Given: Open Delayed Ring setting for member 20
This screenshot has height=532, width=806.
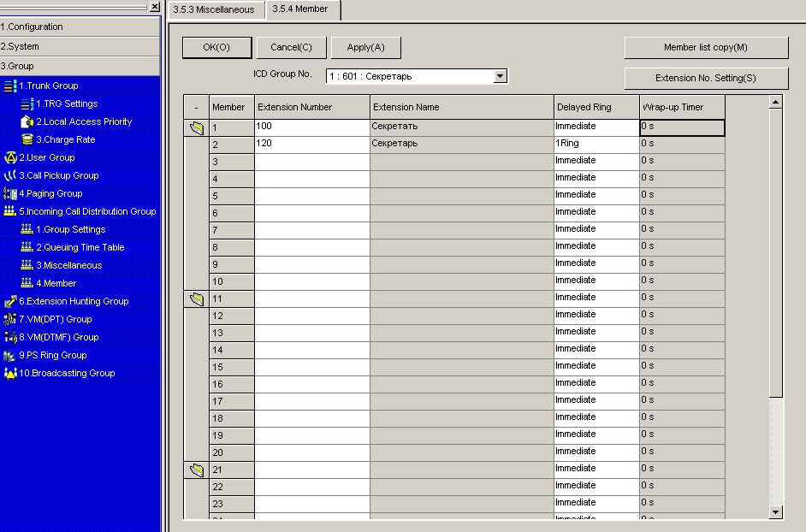Looking at the screenshot, I should [x=596, y=452].
